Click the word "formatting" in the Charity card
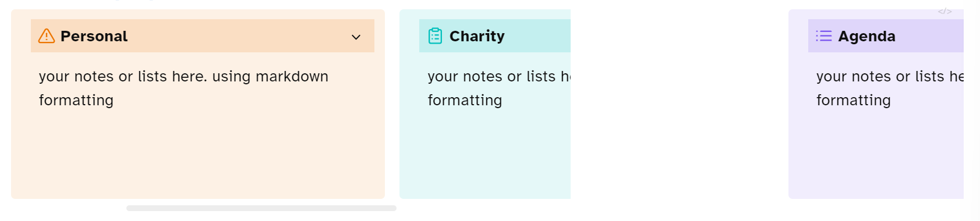Viewport: 980px width, 221px height. pyautogui.click(x=465, y=100)
